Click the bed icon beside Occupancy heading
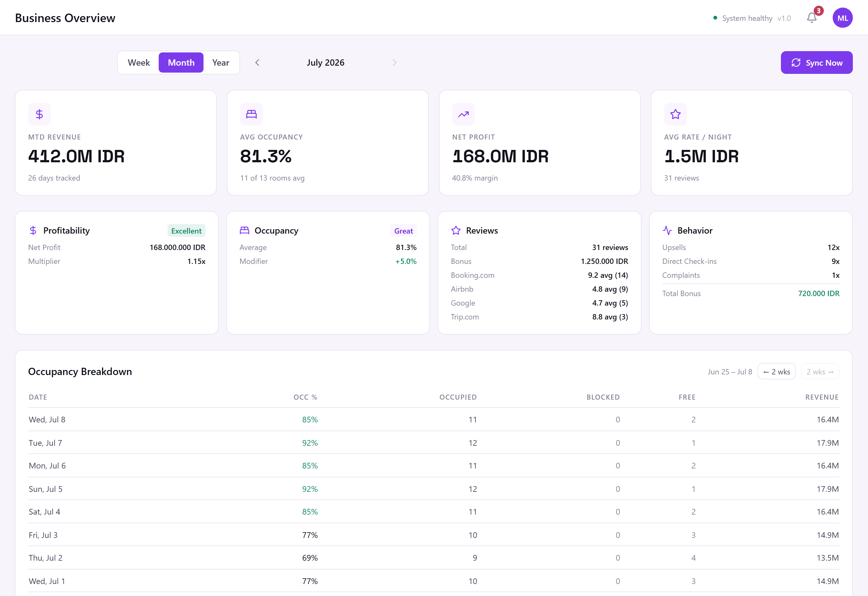868x596 pixels. click(244, 230)
